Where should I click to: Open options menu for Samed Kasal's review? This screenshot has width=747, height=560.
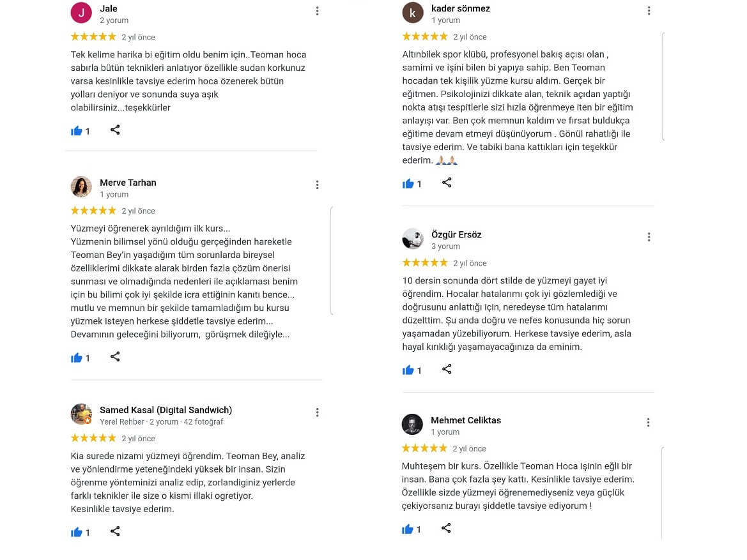point(317,412)
